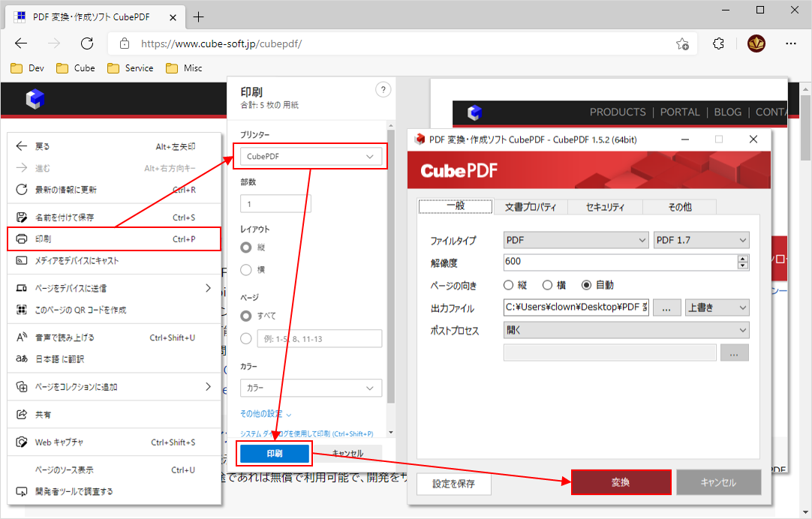Open the extensions puzzle icon

click(x=718, y=43)
